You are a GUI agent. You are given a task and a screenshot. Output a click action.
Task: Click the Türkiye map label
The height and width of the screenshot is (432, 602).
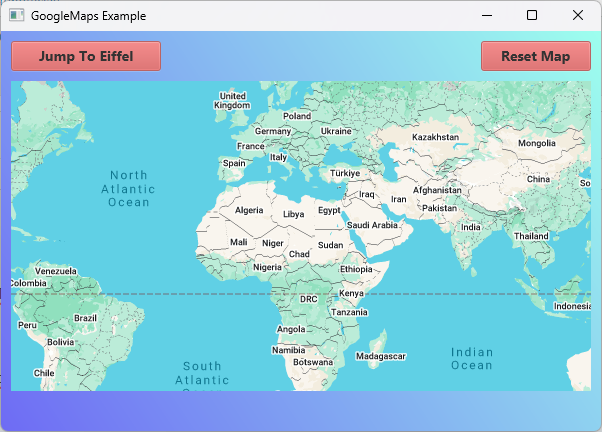345,173
